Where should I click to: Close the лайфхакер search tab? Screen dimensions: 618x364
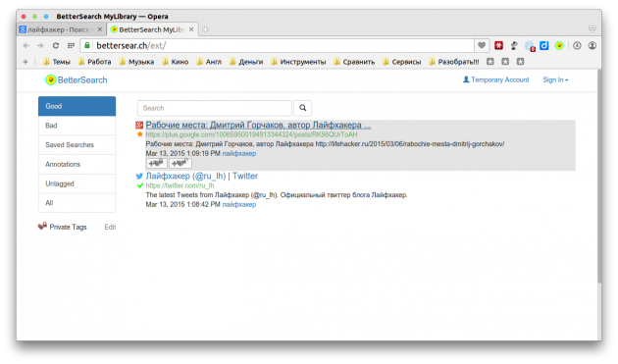[x=100, y=29]
